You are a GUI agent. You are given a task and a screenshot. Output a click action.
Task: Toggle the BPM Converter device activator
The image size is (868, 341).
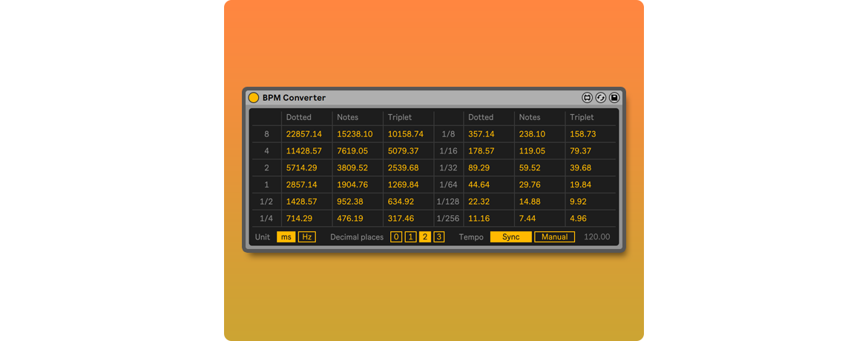click(x=254, y=98)
